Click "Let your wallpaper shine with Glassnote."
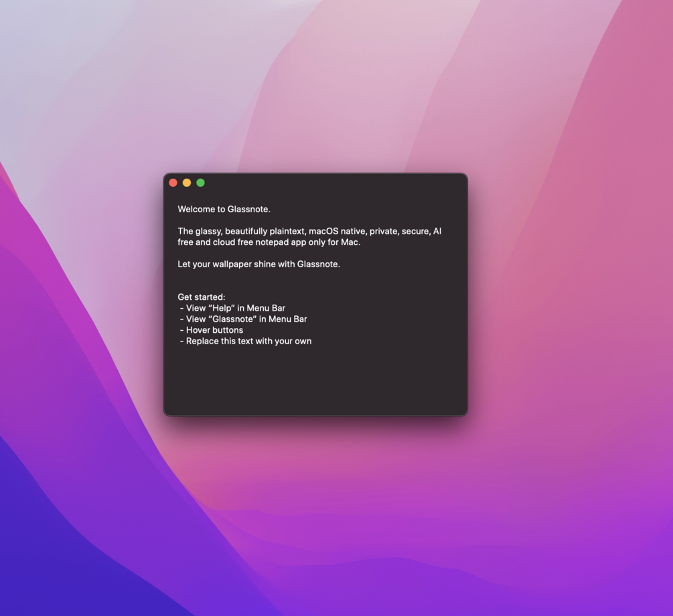Image resolution: width=673 pixels, height=616 pixels. (x=258, y=264)
